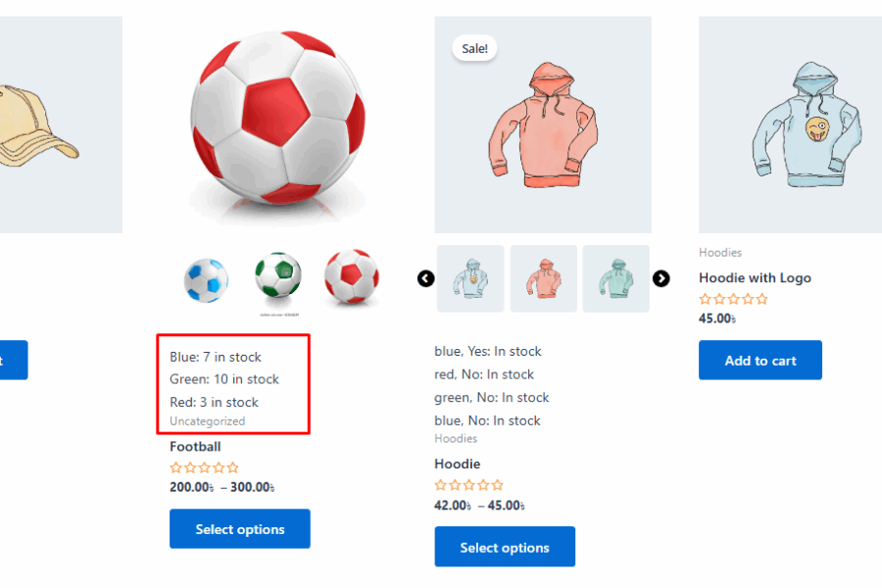The height and width of the screenshot is (588, 882).
Task: Open the Hoodie product title link
Action: pos(458,464)
